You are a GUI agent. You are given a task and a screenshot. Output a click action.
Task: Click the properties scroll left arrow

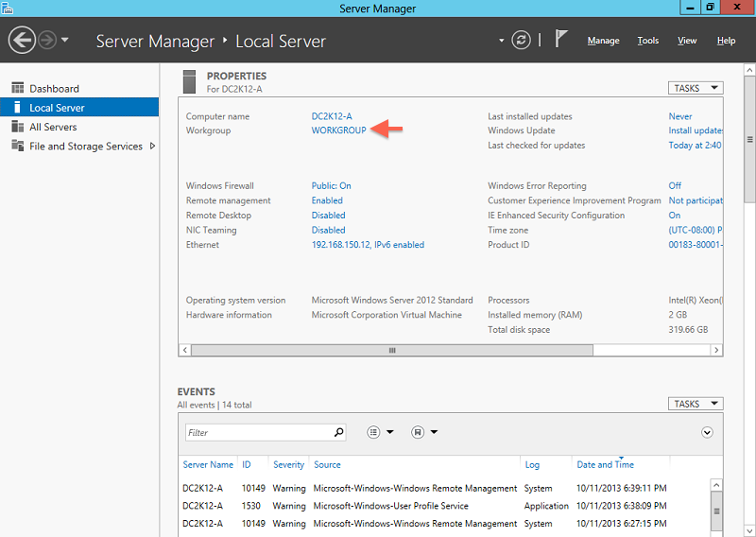(x=185, y=350)
